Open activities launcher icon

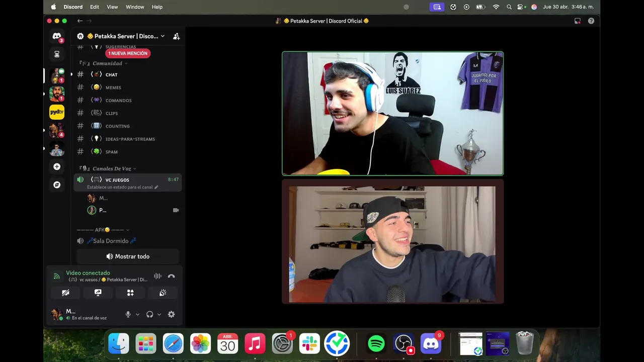coord(130,293)
